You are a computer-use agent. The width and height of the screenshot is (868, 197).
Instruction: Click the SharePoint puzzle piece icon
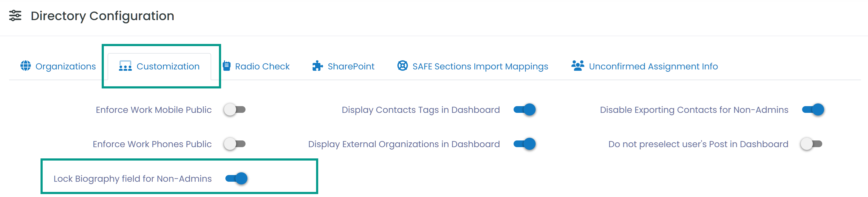[317, 66]
